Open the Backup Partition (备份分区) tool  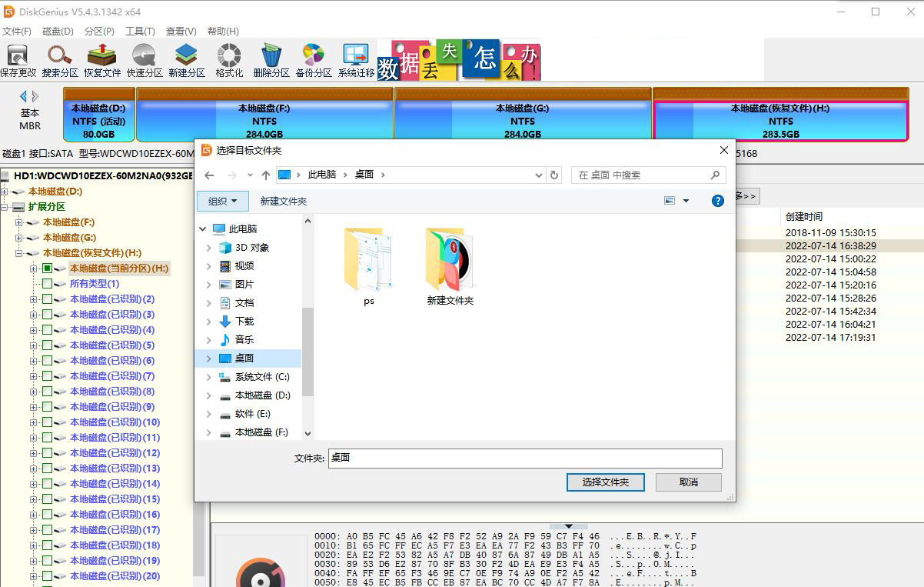click(314, 61)
